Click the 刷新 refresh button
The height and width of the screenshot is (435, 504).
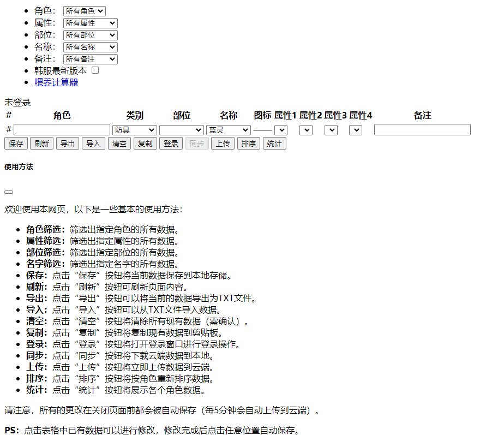click(42, 144)
